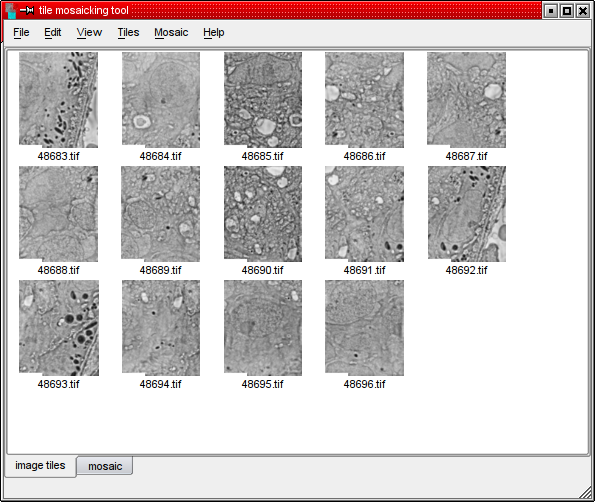
Task: Click the window pin icon in title bar
Action: (x=27, y=10)
